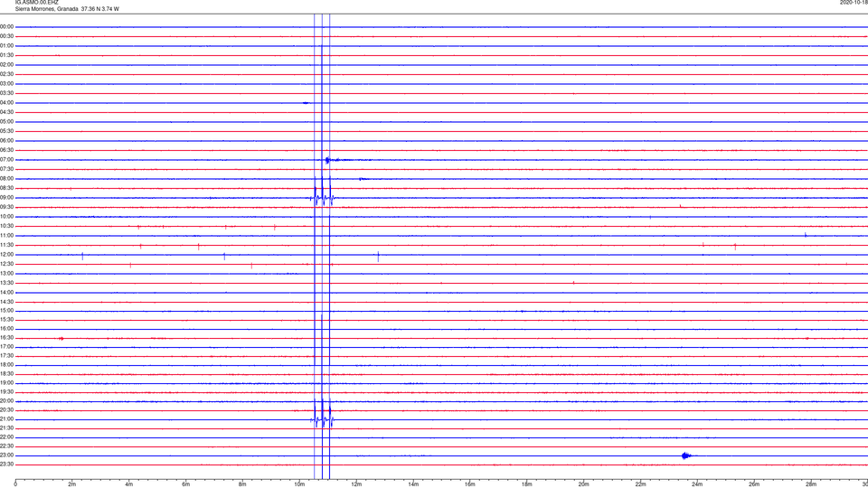Click the 10m tick on minute axis
The image size is (868, 488).
point(299,484)
